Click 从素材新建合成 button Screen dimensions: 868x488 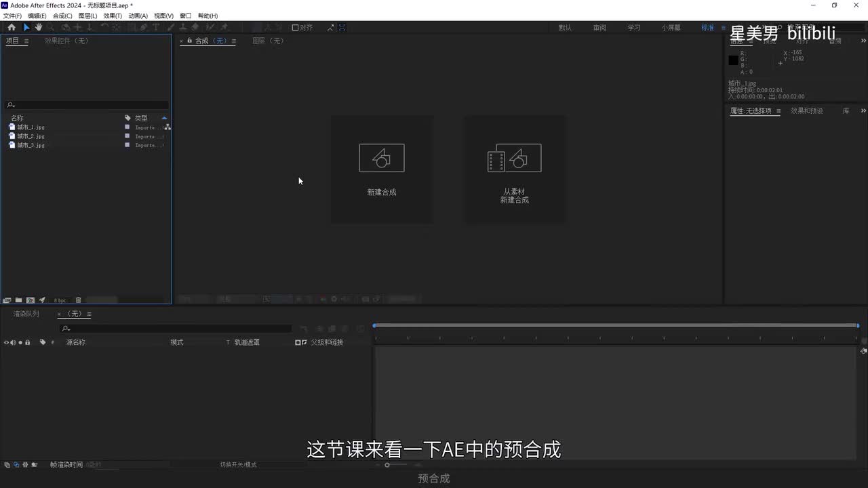click(514, 169)
